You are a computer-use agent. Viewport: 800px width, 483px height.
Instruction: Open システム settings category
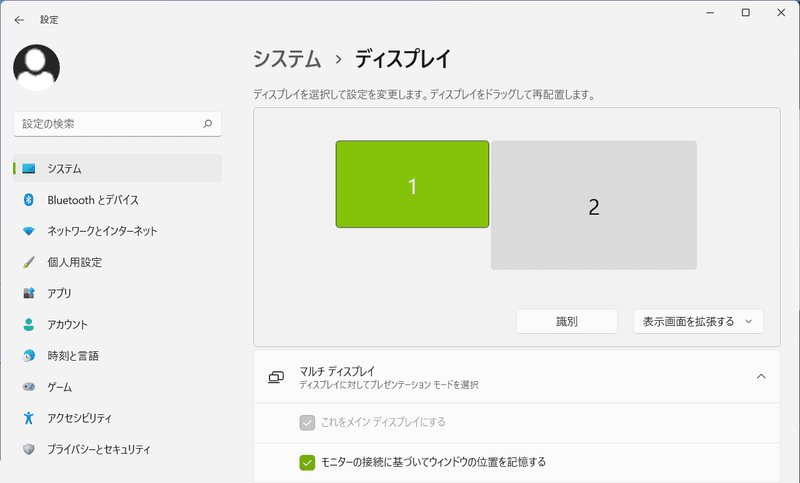pos(117,168)
